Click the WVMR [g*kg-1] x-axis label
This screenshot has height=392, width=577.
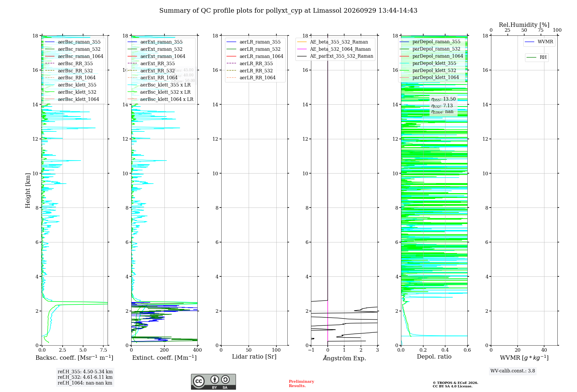pyautogui.click(x=524, y=358)
